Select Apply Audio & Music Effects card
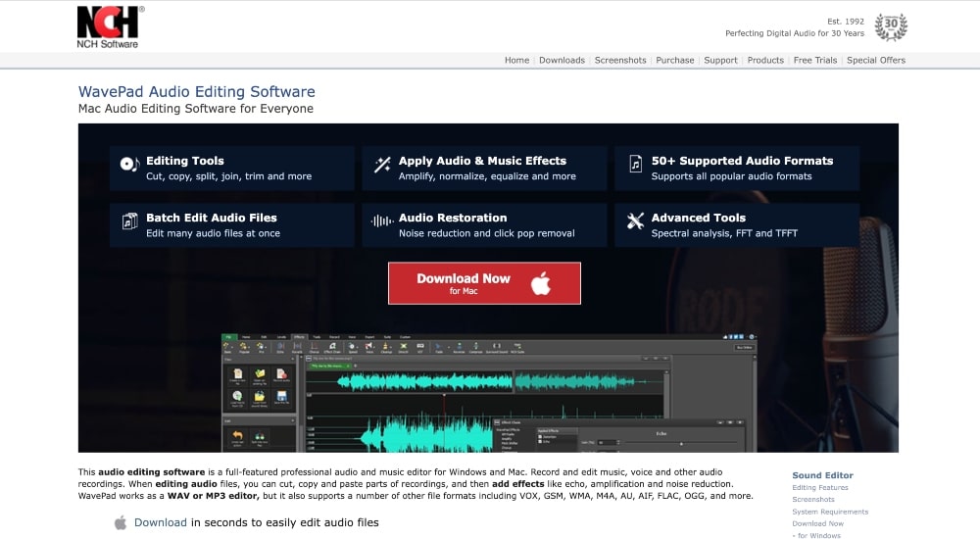This screenshot has width=980, height=539. point(484,169)
